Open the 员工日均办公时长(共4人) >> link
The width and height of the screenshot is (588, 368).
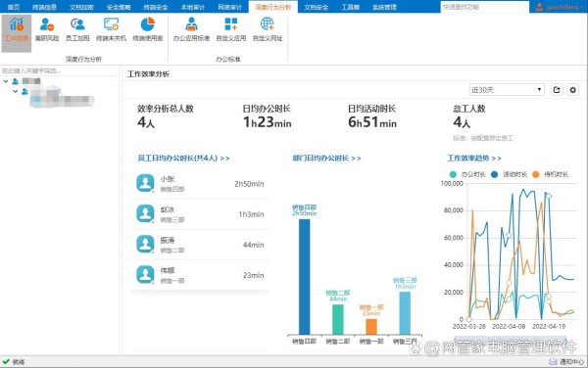184,159
